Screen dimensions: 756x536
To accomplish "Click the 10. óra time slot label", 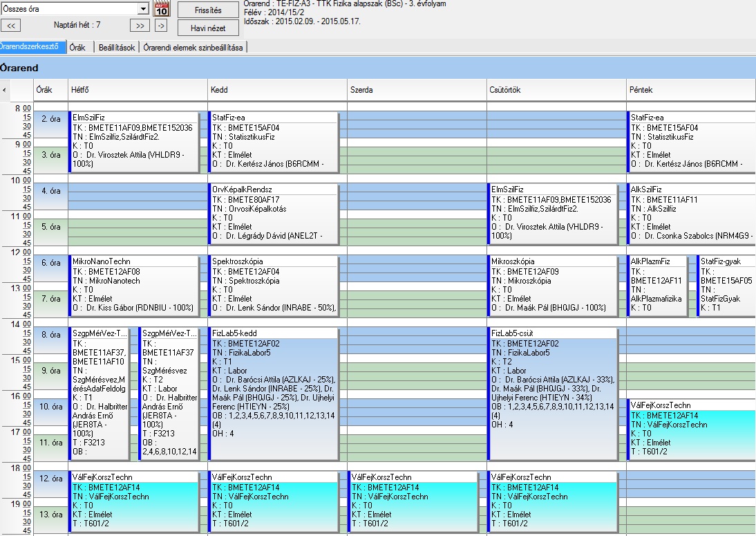I will click(x=50, y=406).
